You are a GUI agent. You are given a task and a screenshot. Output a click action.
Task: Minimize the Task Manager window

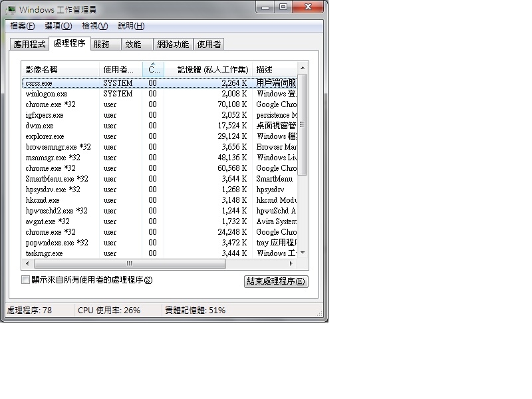(x=265, y=7)
